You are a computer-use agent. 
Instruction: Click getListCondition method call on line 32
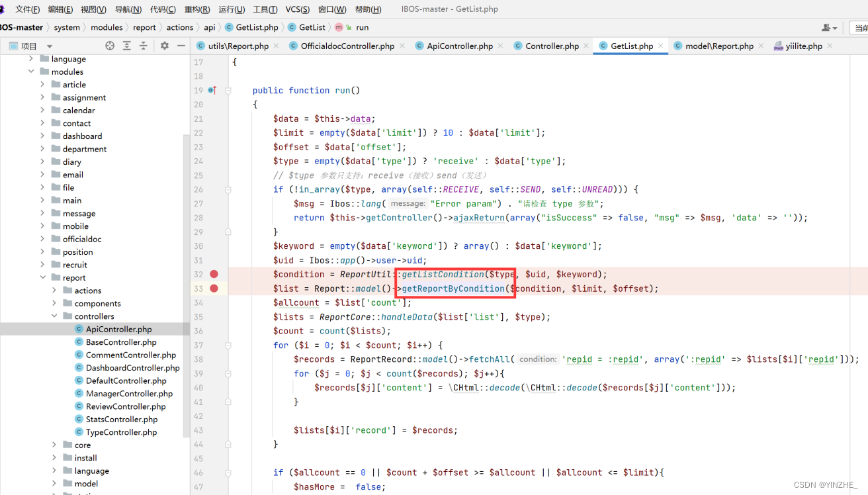(443, 274)
